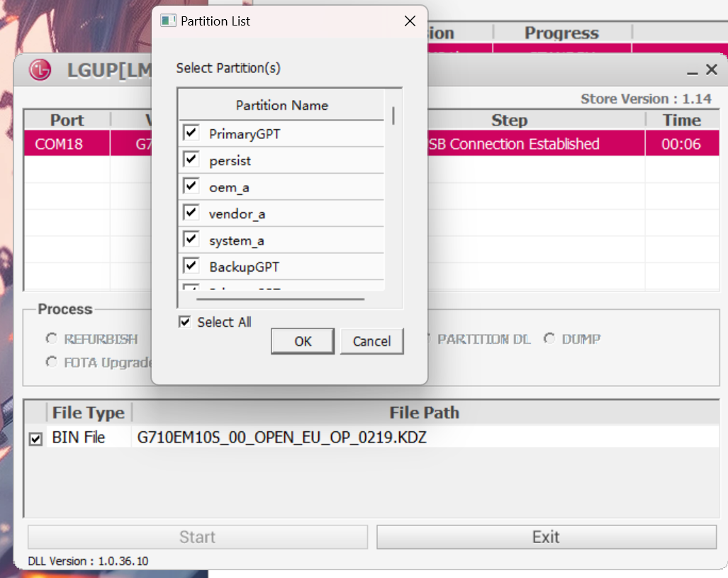Screen dimensions: 728x578
Task: Uncheck the Select All checkbox
Action: 185,322
